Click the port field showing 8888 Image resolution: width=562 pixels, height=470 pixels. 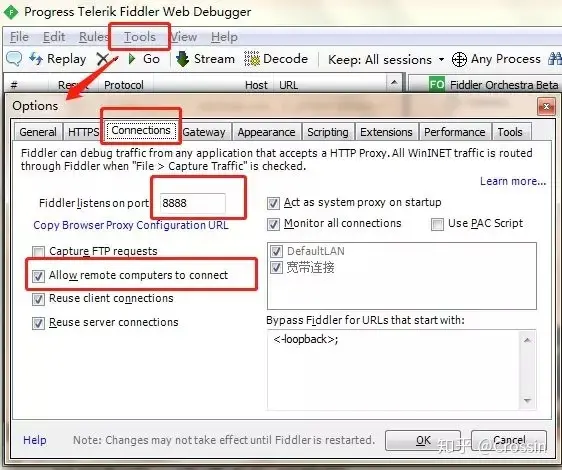tap(192, 203)
